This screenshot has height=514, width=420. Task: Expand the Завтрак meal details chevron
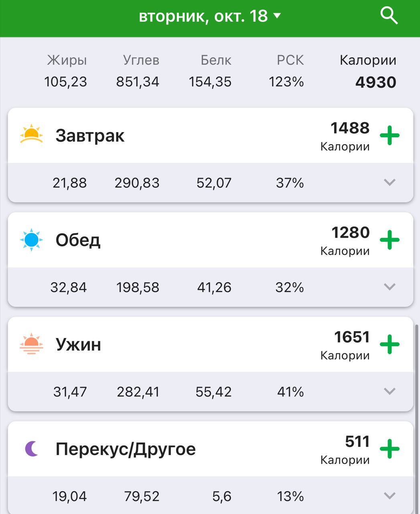tap(390, 182)
